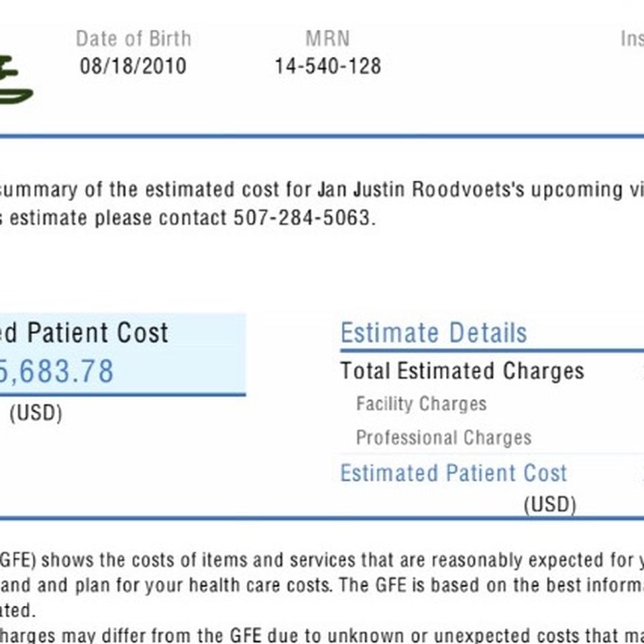Click the summary of estimated cost sentence
Image resolution: width=644 pixels, height=644 pixels.
pos(322,190)
